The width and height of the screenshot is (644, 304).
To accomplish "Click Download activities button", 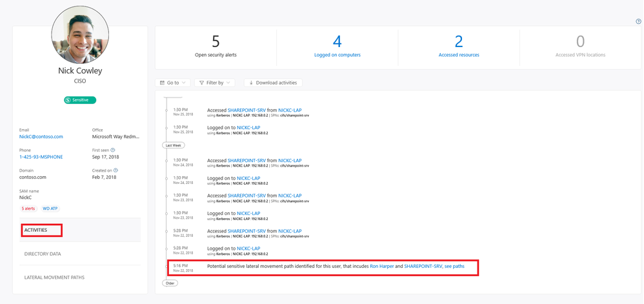I will pos(273,83).
